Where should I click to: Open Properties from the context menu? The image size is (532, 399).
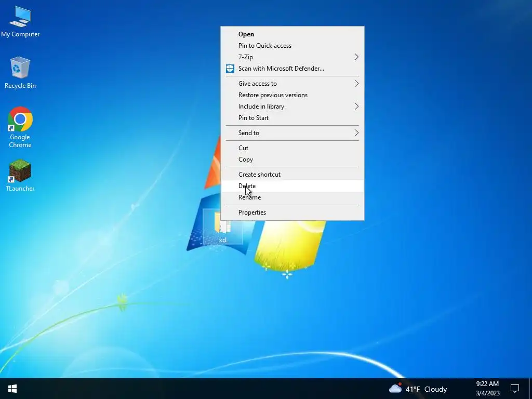[292, 212]
